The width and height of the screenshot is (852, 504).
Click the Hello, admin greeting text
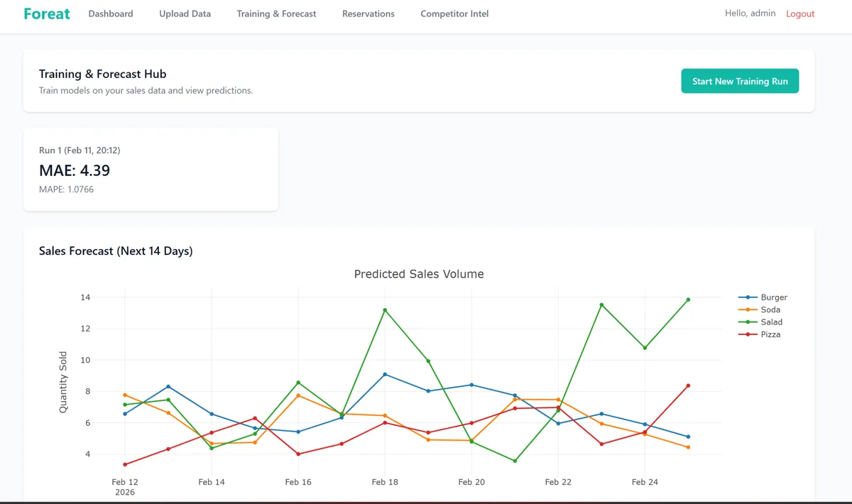pyautogui.click(x=750, y=13)
